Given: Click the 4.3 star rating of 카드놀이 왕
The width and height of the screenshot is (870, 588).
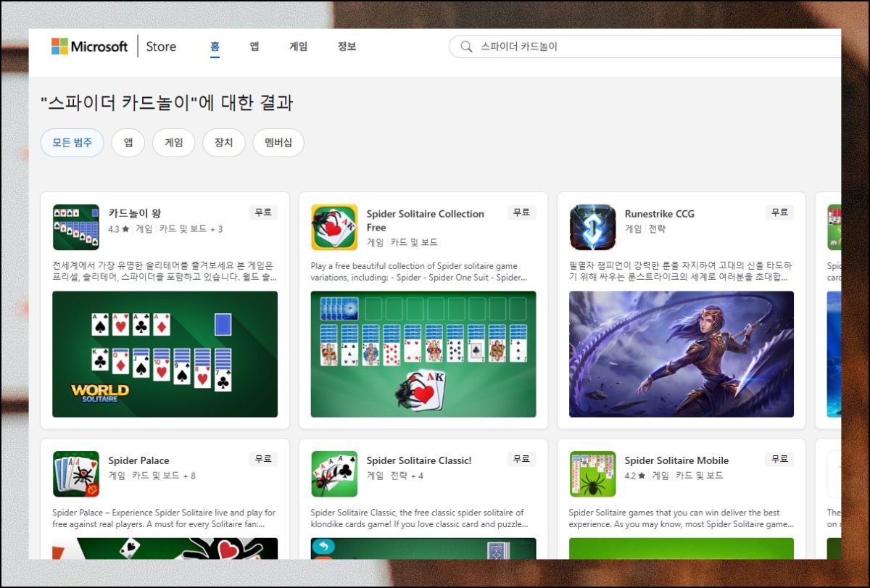Looking at the screenshot, I should [x=118, y=229].
